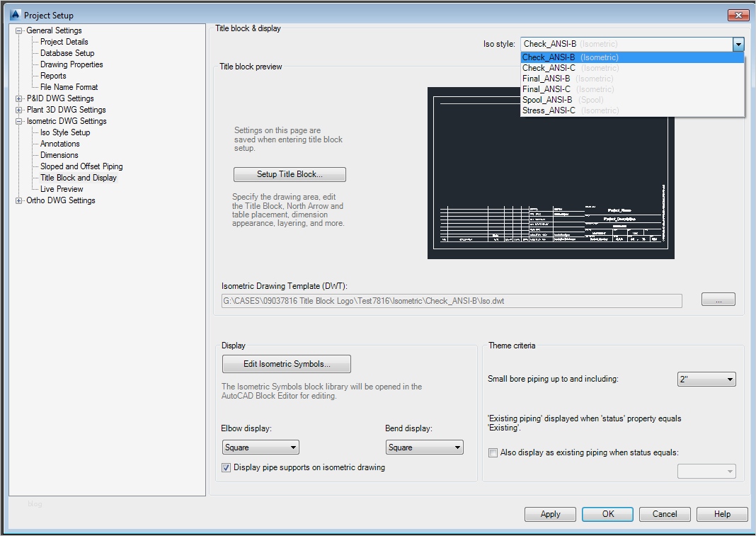This screenshot has width=756, height=536.
Task: Open the Dimensions settings page
Action: [x=59, y=155]
